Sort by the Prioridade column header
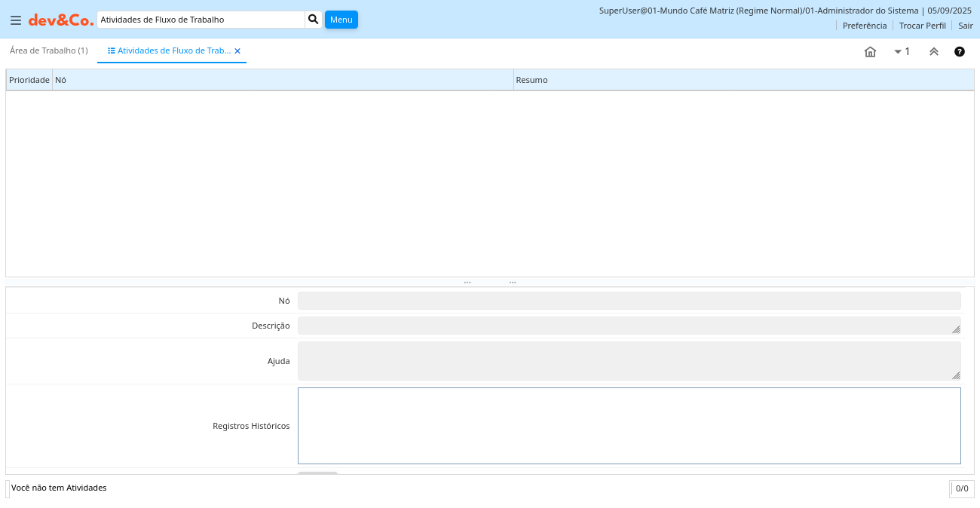 click(x=29, y=80)
